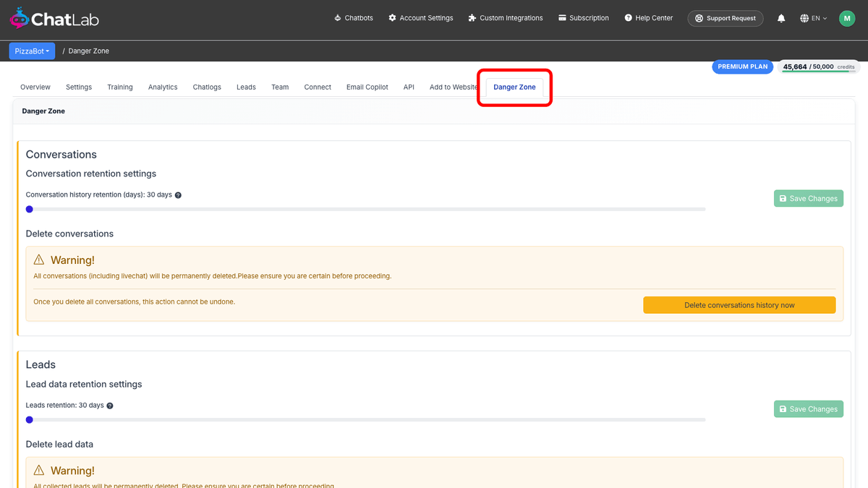Open the Help Center
868x488 pixels.
[x=649, y=18]
